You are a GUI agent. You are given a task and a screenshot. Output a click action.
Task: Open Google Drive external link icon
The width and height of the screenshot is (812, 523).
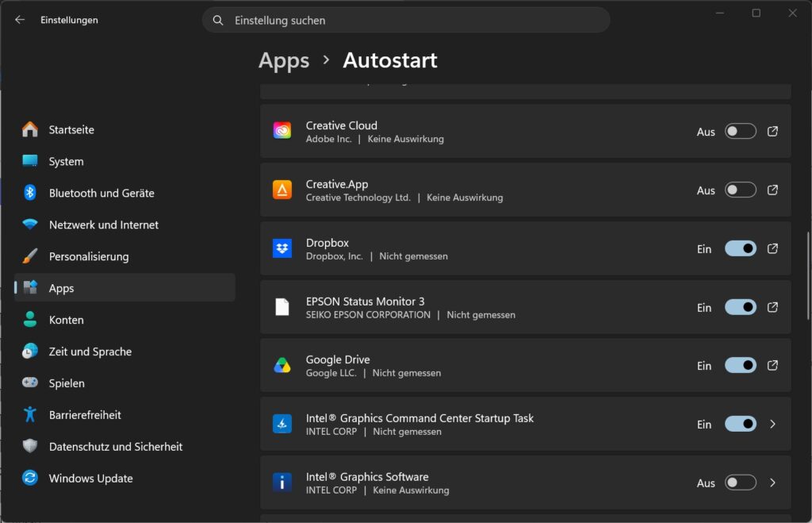coord(772,365)
